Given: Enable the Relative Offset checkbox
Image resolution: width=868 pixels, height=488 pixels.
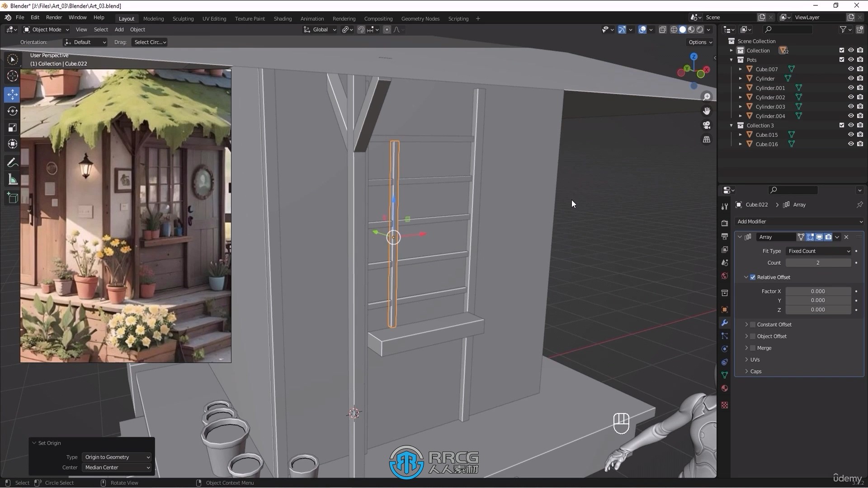Looking at the screenshot, I should [752, 277].
